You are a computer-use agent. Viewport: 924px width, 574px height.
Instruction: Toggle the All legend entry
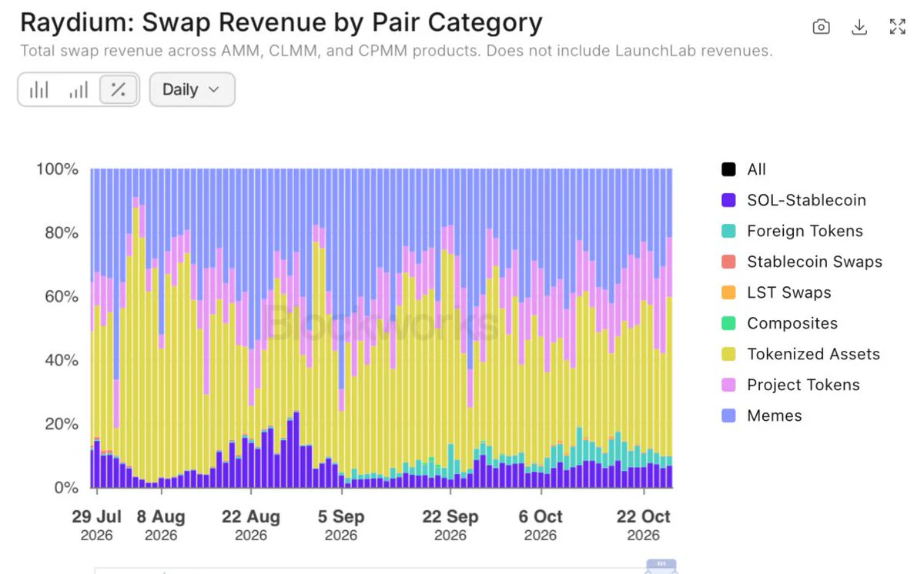pos(744,169)
